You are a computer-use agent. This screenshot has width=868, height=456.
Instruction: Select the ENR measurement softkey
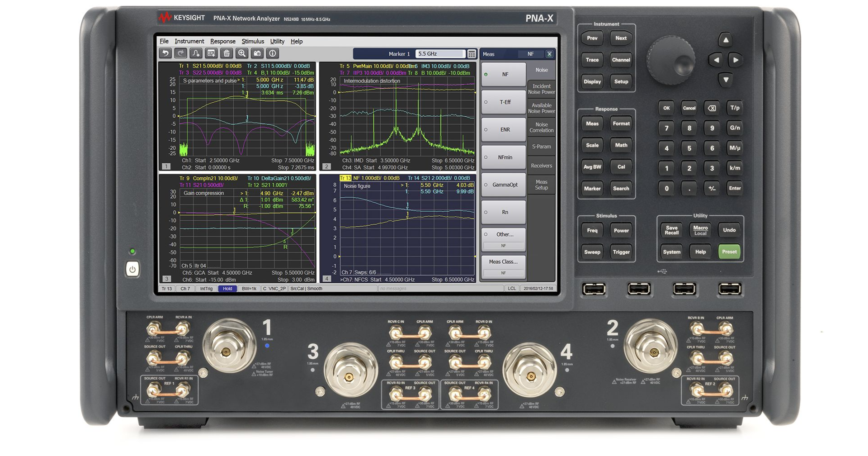(504, 129)
